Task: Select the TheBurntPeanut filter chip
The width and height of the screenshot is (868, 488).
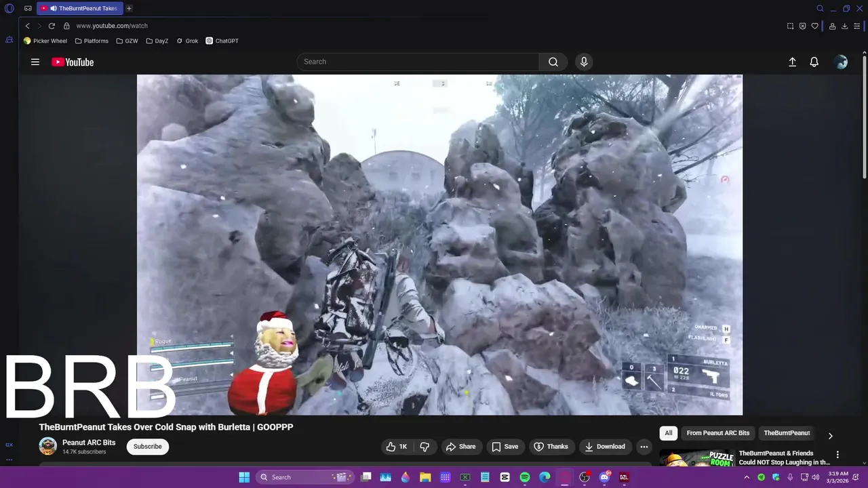Action: pos(787,433)
